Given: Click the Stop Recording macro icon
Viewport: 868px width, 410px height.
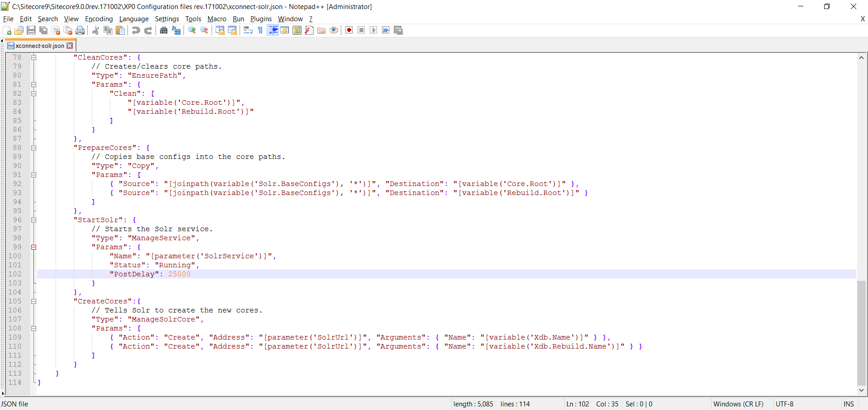Looking at the screenshot, I should [x=361, y=30].
